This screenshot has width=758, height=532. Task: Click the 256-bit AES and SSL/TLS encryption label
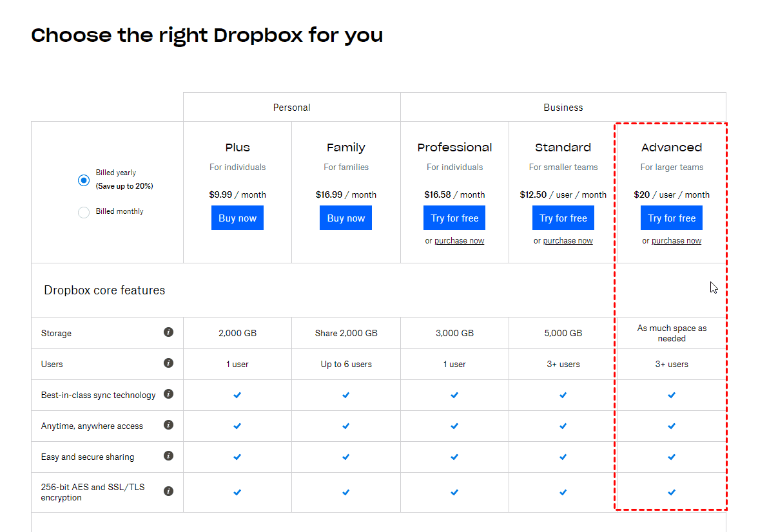pos(93,492)
